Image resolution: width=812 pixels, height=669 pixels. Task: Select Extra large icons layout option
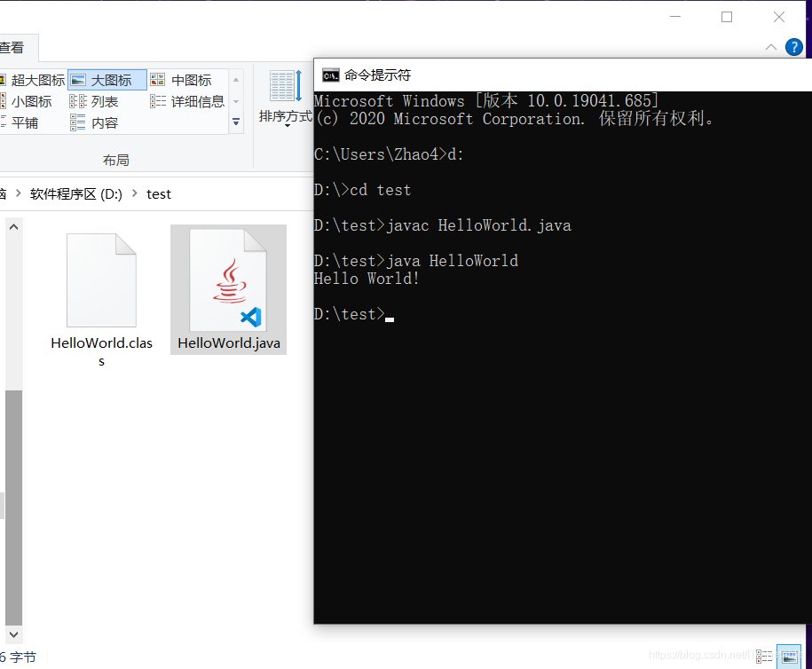(x=33, y=80)
